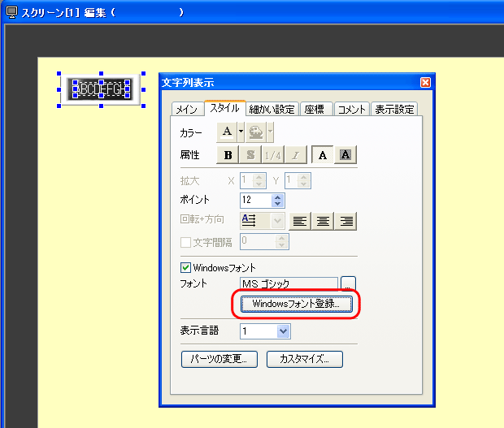This screenshot has height=428, width=504.
Task: Select the ABCDEFGH text part on canvas
Action: point(100,89)
